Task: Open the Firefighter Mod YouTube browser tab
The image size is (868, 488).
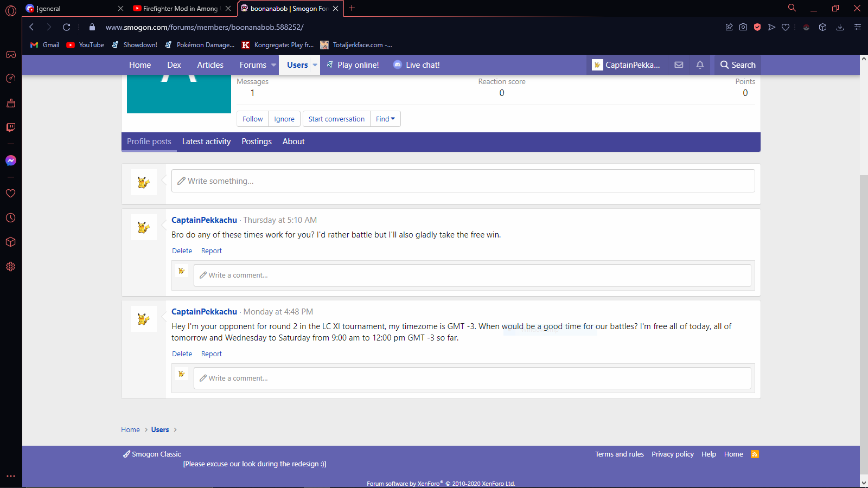Action: point(179,8)
